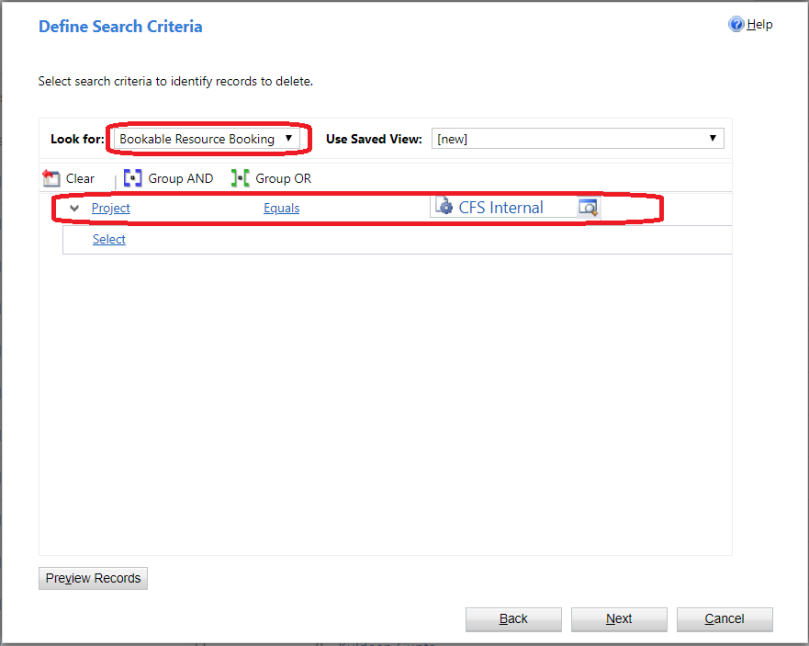Click the Group AND bracket icon

[x=133, y=178]
